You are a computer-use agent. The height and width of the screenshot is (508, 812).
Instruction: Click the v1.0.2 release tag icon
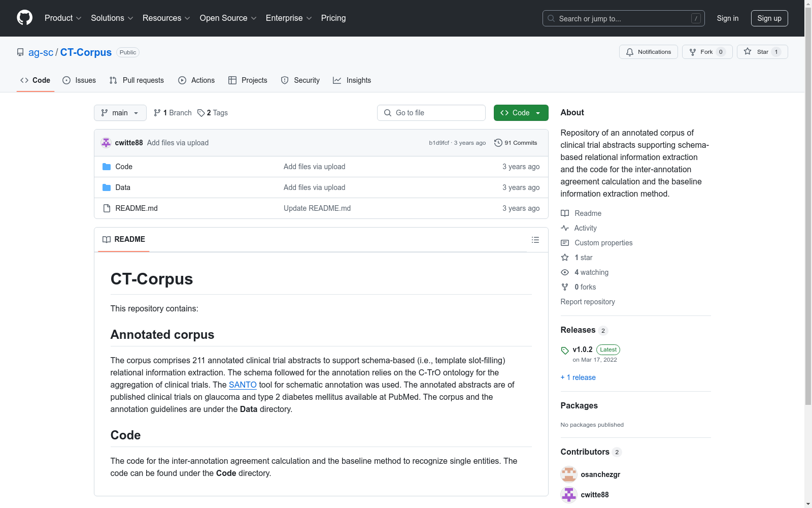[565, 350]
